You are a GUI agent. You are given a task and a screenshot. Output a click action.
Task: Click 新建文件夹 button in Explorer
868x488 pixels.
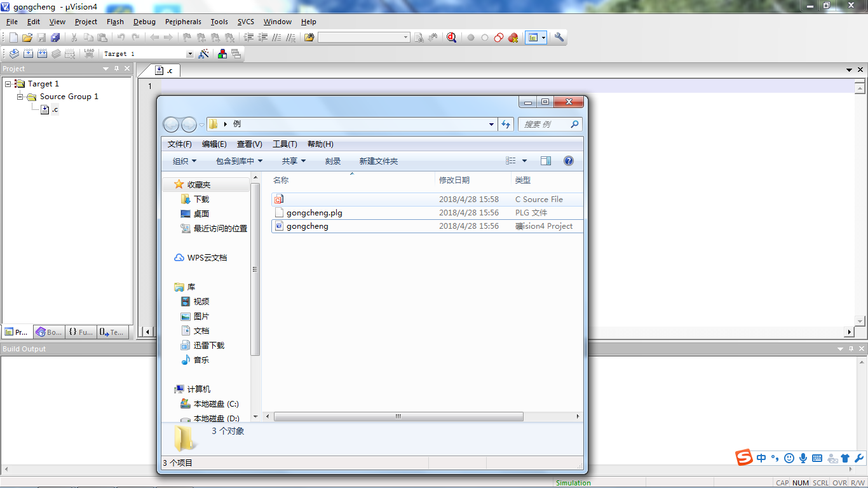(379, 161)
